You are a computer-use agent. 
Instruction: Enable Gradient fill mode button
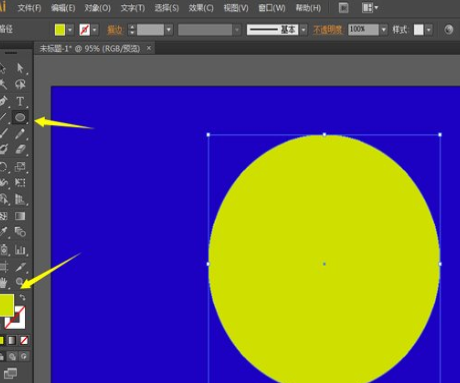click(x=12, y=340)
